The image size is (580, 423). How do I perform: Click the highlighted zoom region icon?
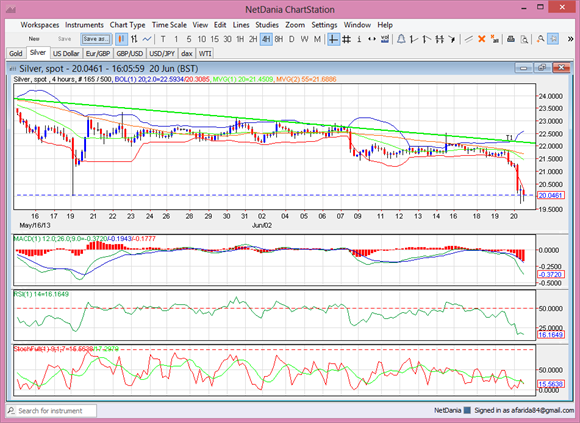click(x=553, y=39)
